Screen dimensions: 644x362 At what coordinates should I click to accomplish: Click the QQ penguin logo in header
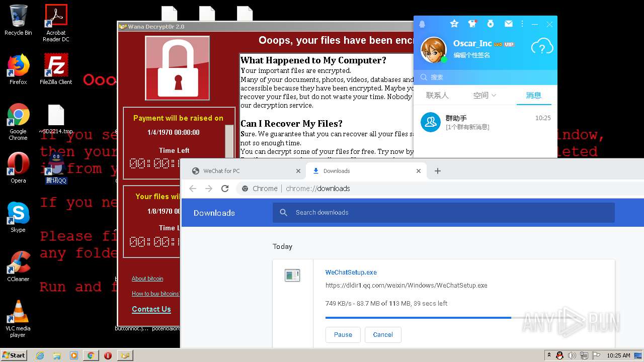click(x=422, y=24)
